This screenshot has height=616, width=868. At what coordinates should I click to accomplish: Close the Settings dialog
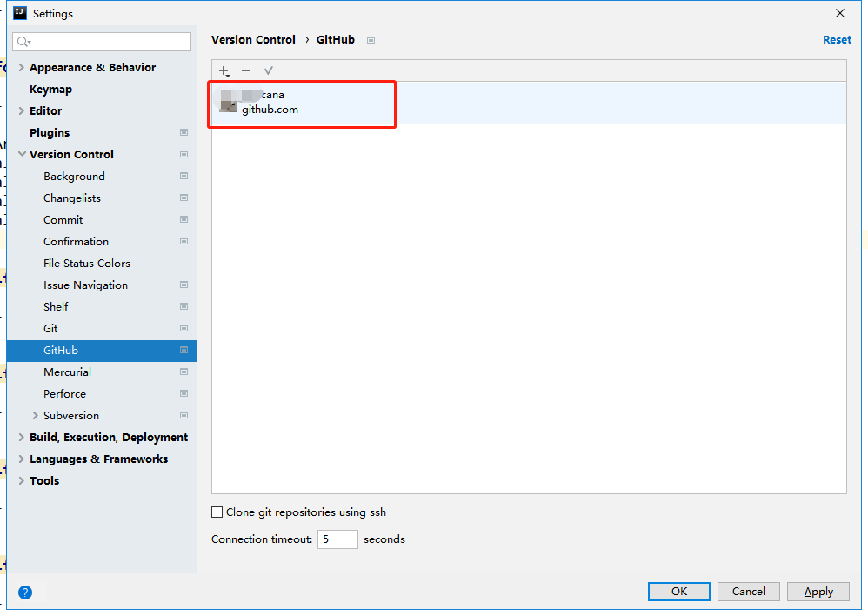tap(840, 13)
